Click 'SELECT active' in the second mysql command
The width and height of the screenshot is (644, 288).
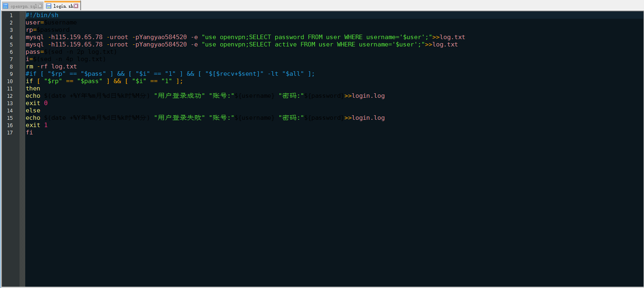tap(273, 45)
